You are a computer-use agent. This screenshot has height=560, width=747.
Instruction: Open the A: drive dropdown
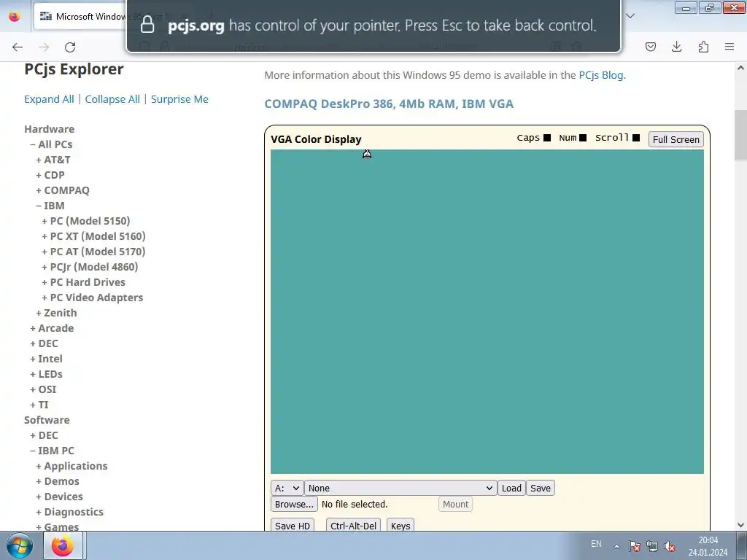tap(287, 488)
